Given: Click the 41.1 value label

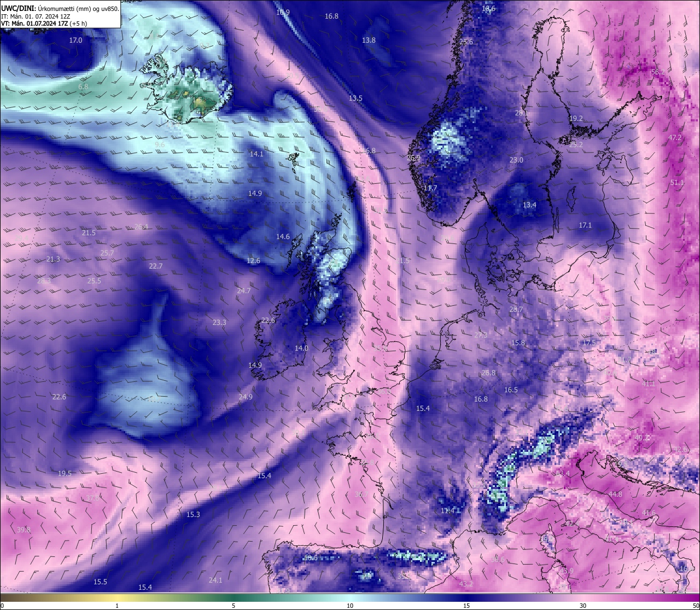Looking at the screenshot, I should click(649, 384).
